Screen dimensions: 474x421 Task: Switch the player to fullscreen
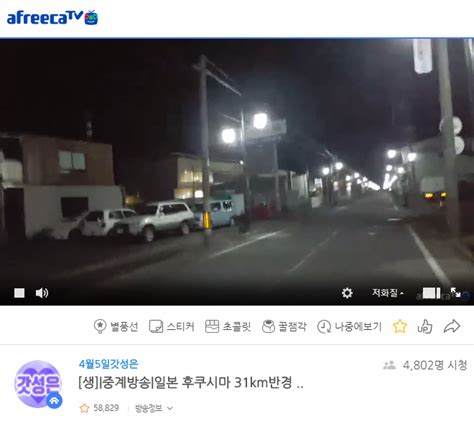pyautogui.click(x=455, y=293)
